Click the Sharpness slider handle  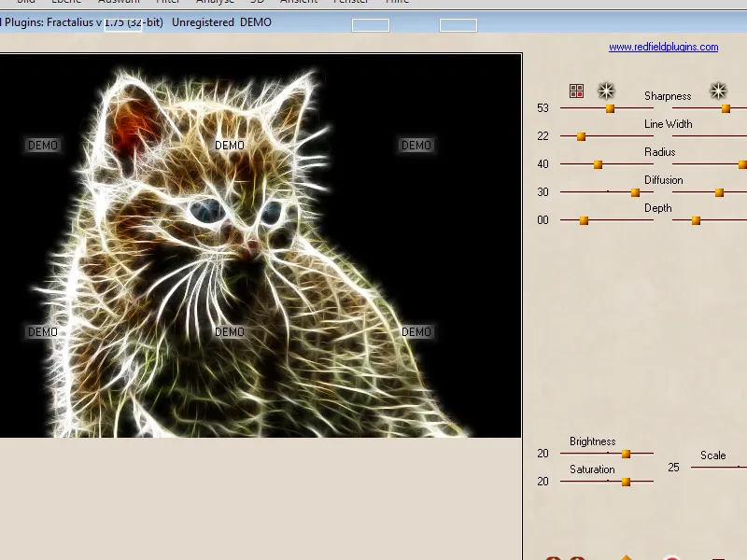610,107
